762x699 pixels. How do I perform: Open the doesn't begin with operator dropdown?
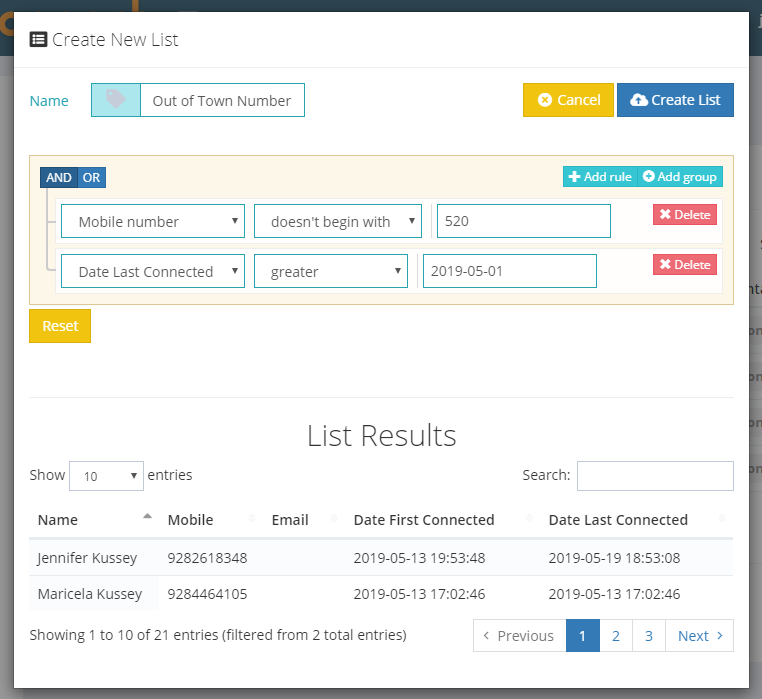pyautogui.click(x=338, y=221)
